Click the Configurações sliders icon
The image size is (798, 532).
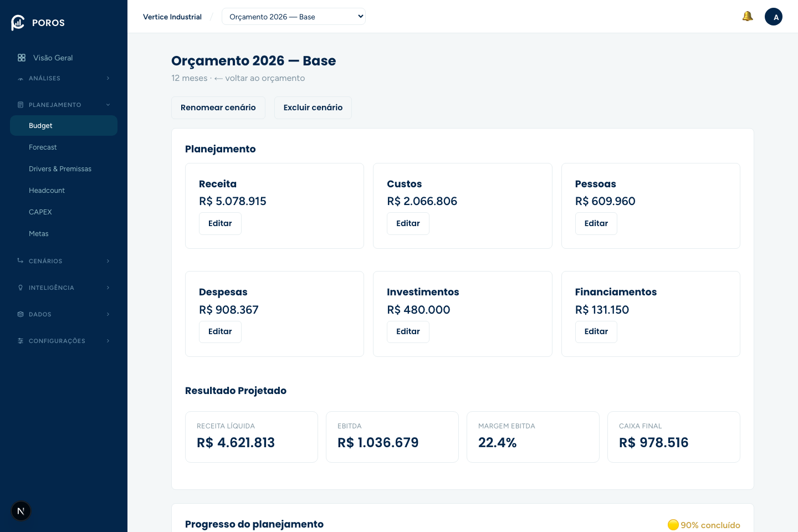(21, 341)
